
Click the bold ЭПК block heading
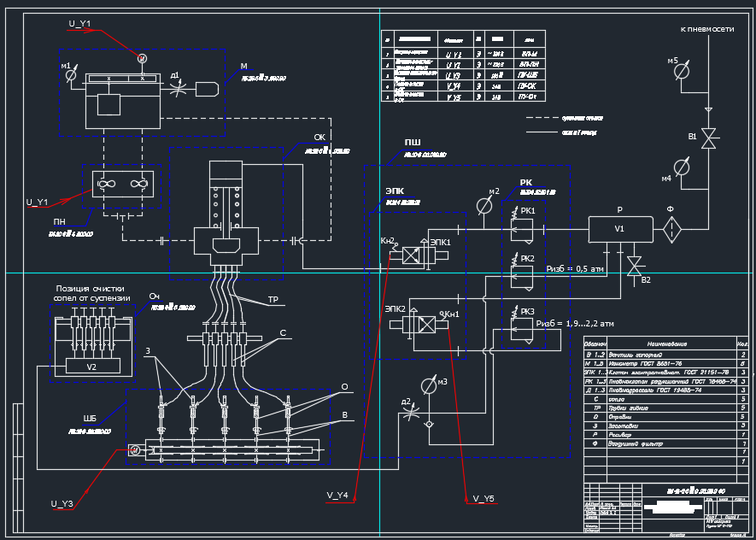click(x=395, y=191)
